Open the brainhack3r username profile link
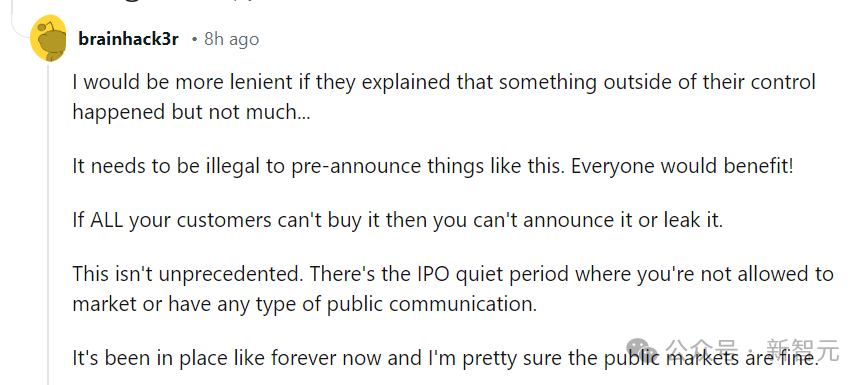This screenshot has height=385, width=867. (x=128, y=39)
